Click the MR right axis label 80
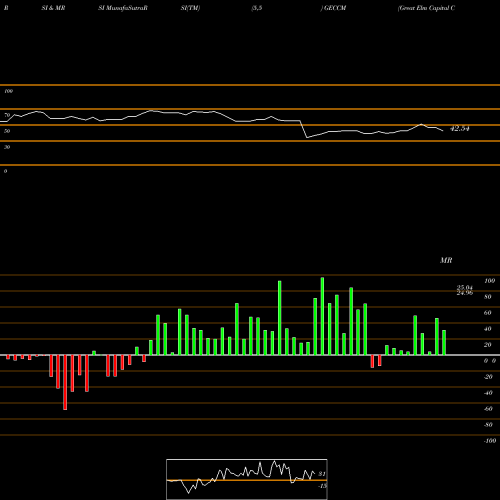 tap(487, 297)
